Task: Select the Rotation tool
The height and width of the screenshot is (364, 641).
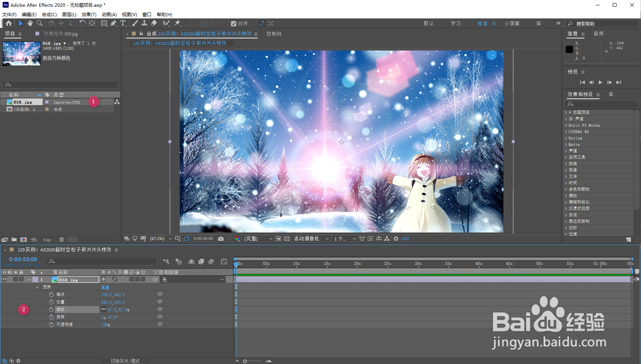Action: tap(82, 23)
